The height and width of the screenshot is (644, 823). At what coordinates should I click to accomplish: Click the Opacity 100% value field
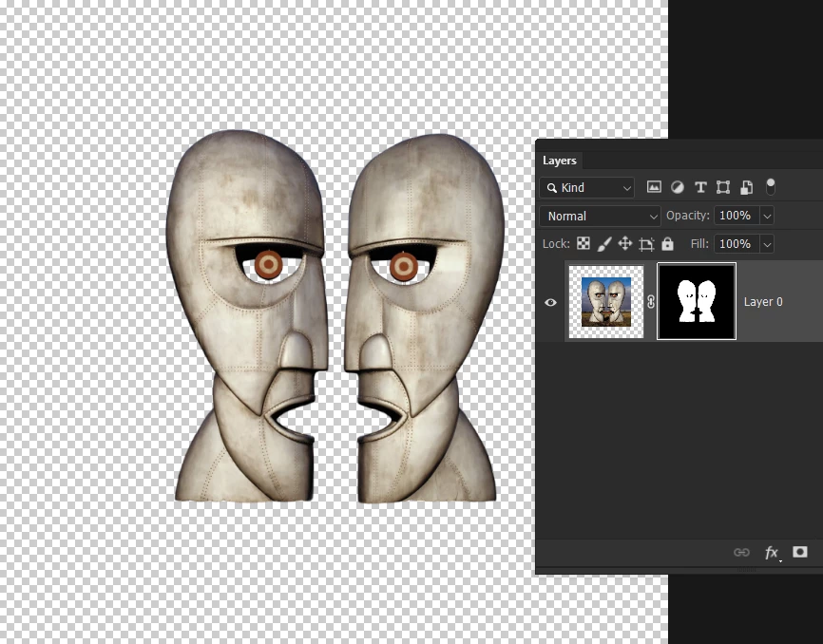pyautogui.click(x=737, y=216)
